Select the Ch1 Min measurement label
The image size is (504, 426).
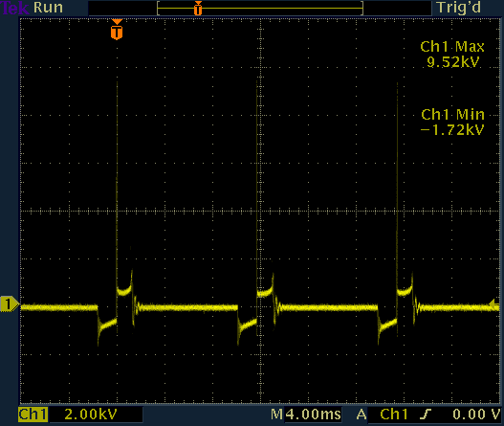(453, 115)
